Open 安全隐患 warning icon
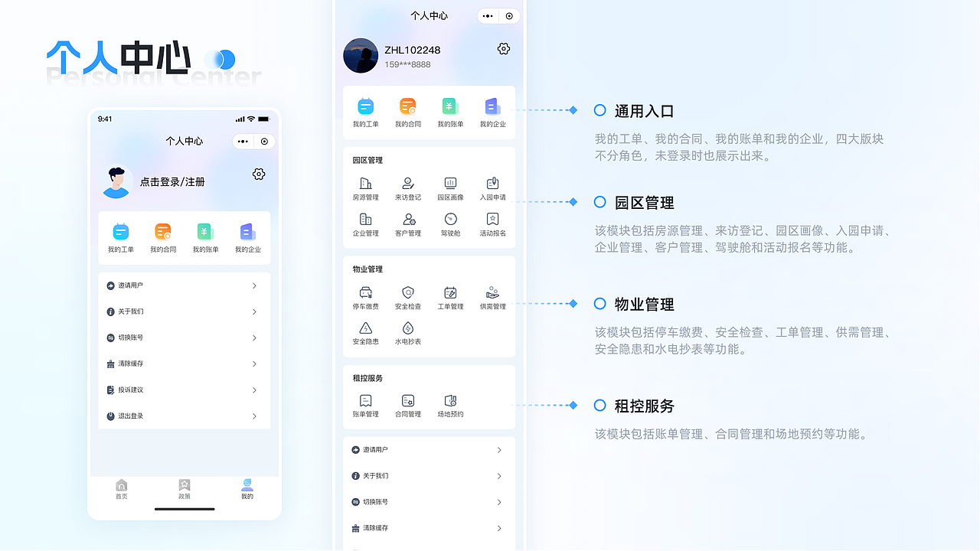 pyautogui.click(x=366, y=328)
